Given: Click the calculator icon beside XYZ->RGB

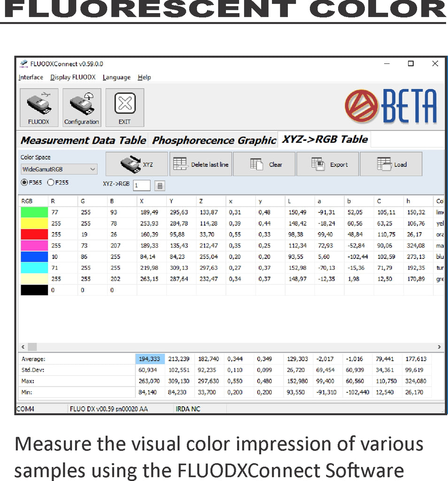Looking at the screenshot, I should [160, 186].
